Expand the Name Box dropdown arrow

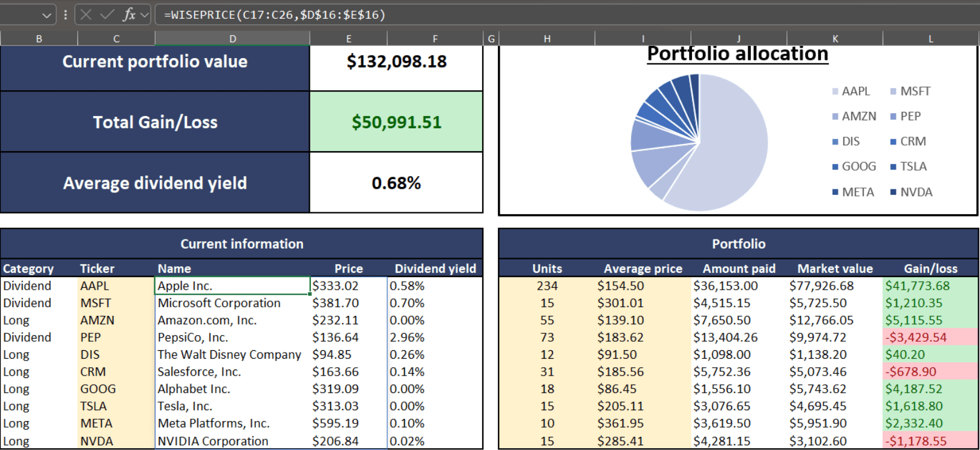47,15
